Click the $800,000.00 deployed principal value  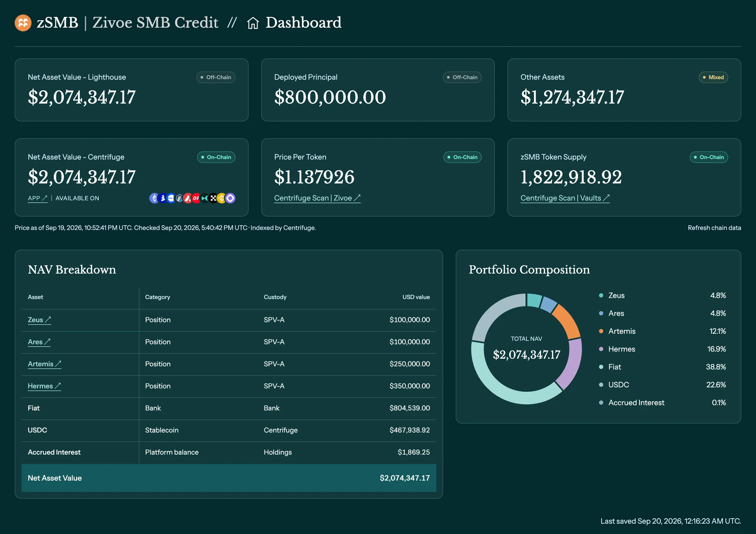coord(330,97)
